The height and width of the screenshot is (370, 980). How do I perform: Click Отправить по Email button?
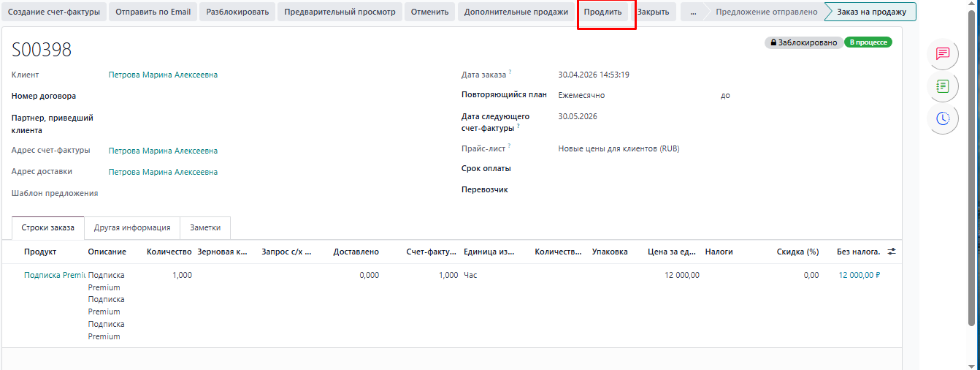153,12
